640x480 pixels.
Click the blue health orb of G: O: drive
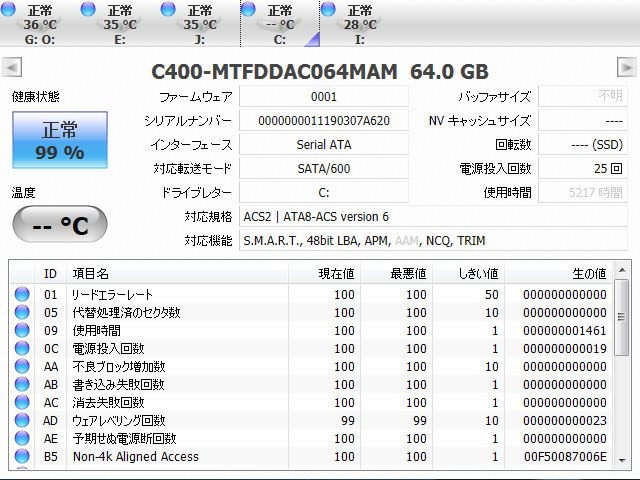8,9
